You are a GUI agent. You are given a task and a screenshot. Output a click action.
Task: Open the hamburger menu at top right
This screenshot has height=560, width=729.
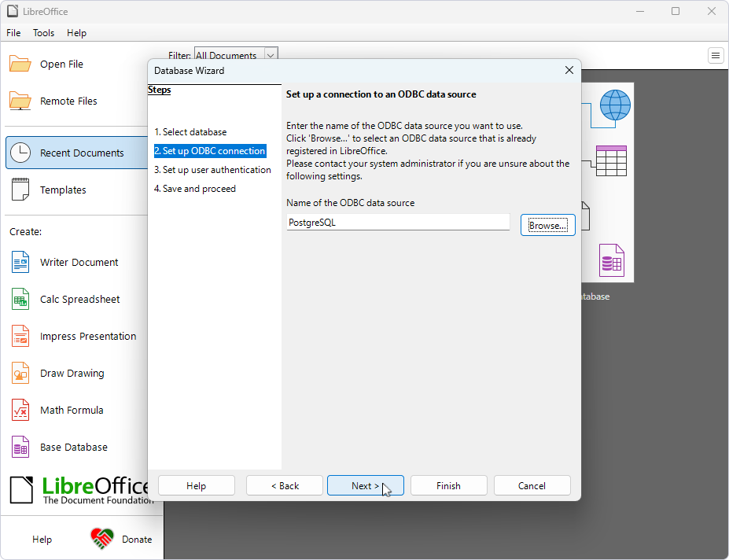(x=716, y=55)
